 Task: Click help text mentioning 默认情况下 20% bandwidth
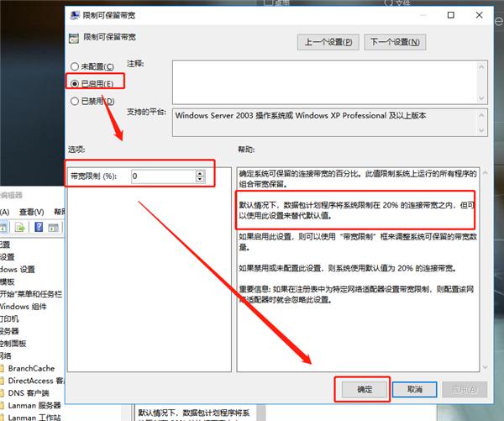[357, 210]
